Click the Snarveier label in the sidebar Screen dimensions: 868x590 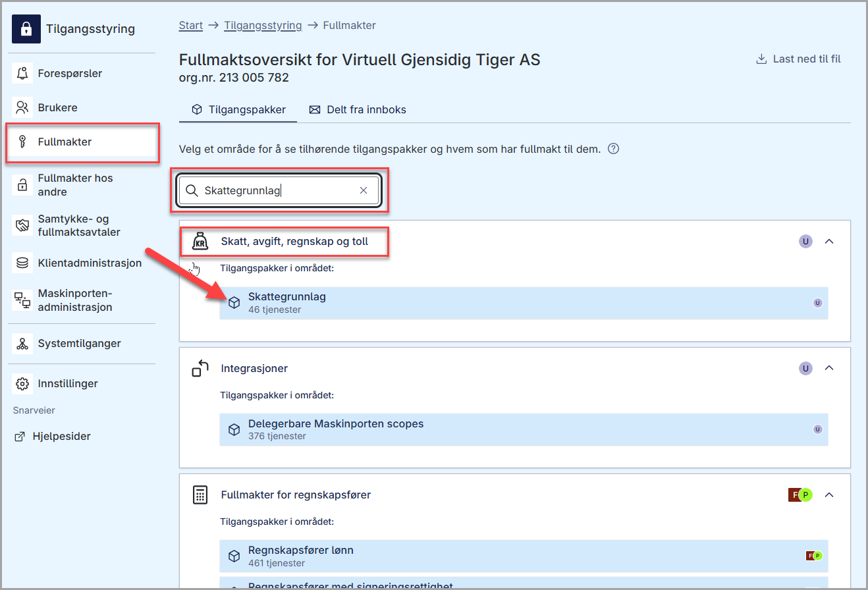point(34,410)
